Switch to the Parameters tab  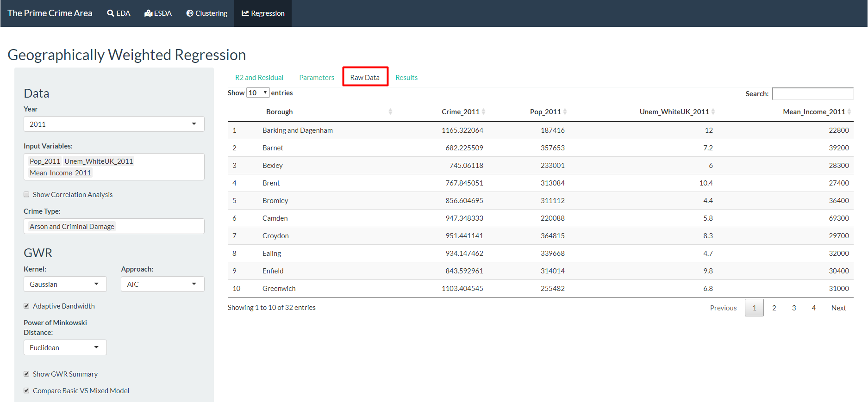[317, 78]
